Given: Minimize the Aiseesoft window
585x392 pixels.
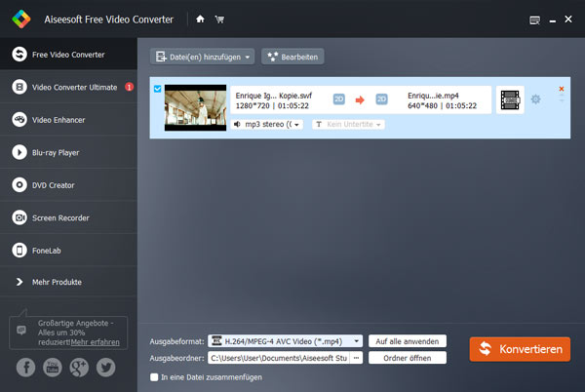Looking at the screenshot, I should click(x=553, y=21).
